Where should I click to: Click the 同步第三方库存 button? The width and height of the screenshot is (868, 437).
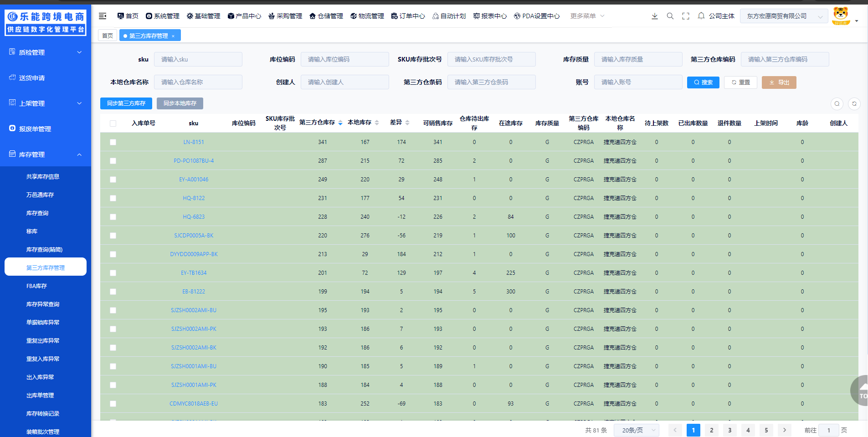126,103
